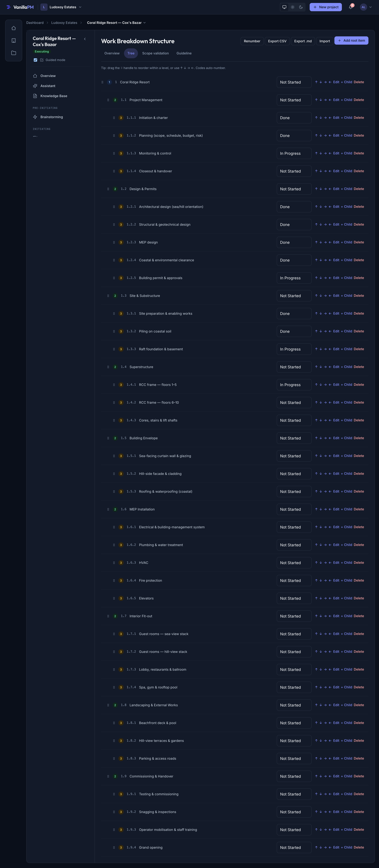Move Landscaping & External Works row down
This screenshot has width=379, height=868.
point(321,705)
